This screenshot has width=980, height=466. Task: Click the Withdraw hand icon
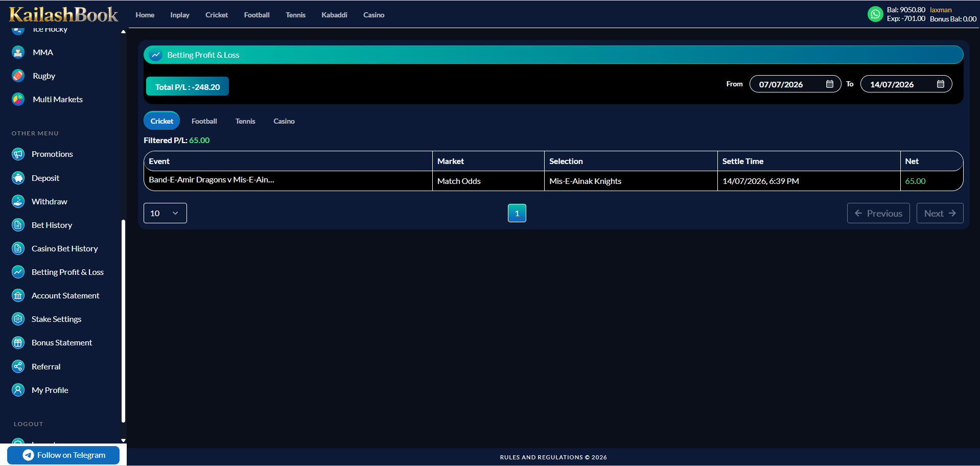(18, 201)
